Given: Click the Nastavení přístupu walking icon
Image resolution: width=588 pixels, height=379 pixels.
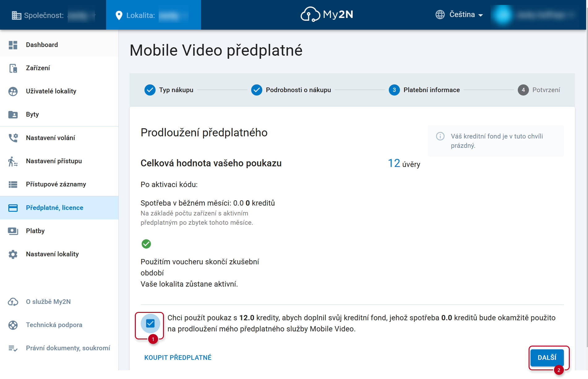Looking at the screenshot, I should (13, 161).
